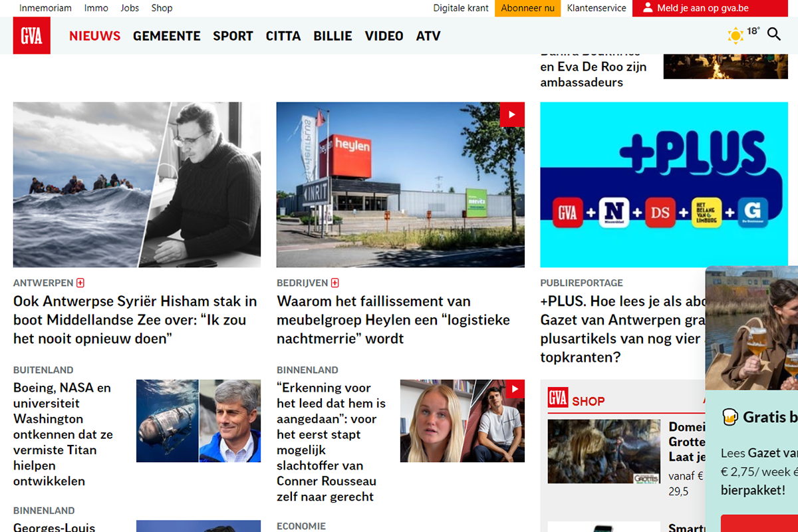
Task: Open the Digitale krant link
Action: (x=461, y=8)
